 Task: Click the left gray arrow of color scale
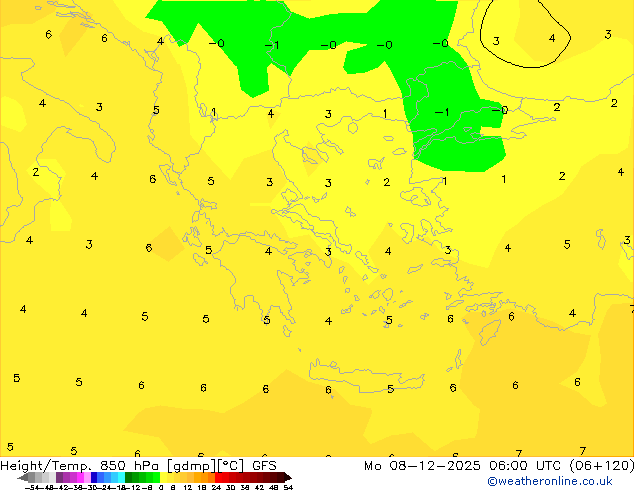pyautogui.click(x=23, y=477)
